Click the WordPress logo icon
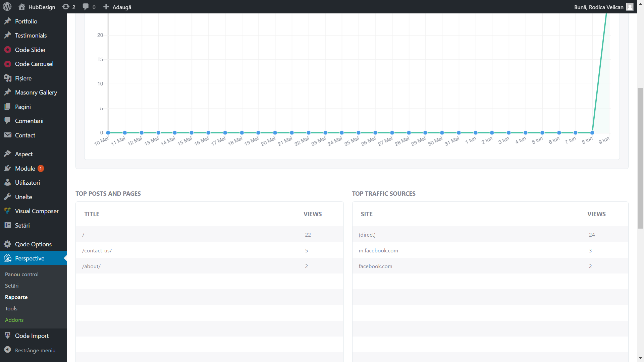 pos(7,7)
